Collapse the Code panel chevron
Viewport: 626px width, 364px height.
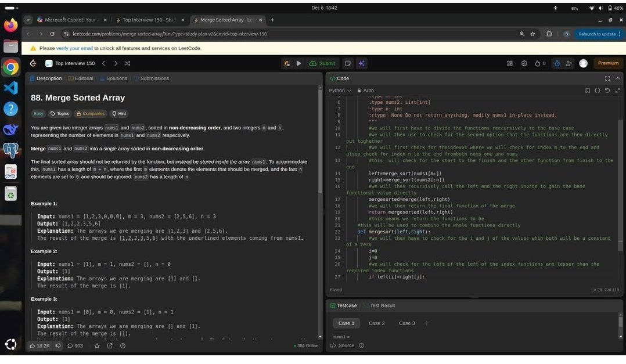click(618, 78)
